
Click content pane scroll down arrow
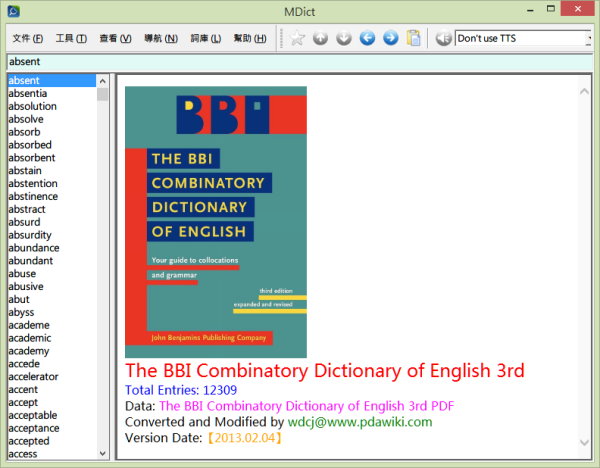click(x=584, y=443)
